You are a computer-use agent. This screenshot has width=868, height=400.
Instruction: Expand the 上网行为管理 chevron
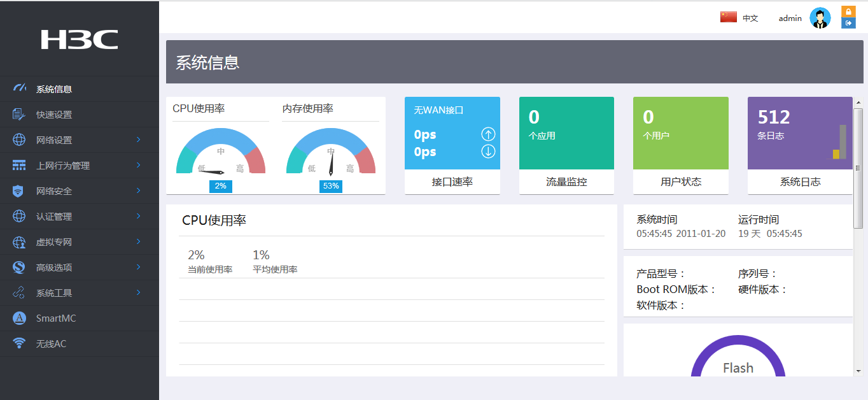pyautogui.click(x=138, y=165)
